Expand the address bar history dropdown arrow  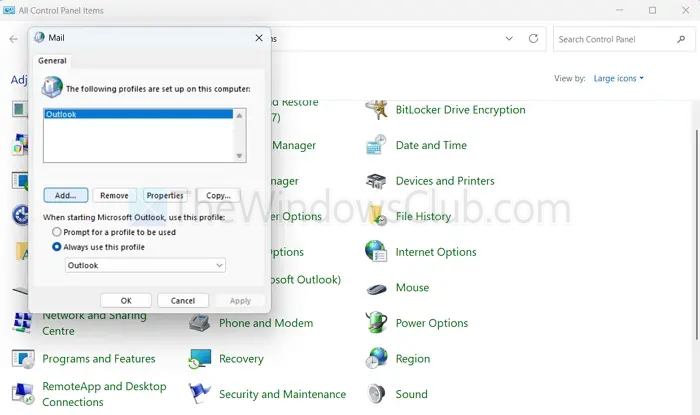coord(509,39)
